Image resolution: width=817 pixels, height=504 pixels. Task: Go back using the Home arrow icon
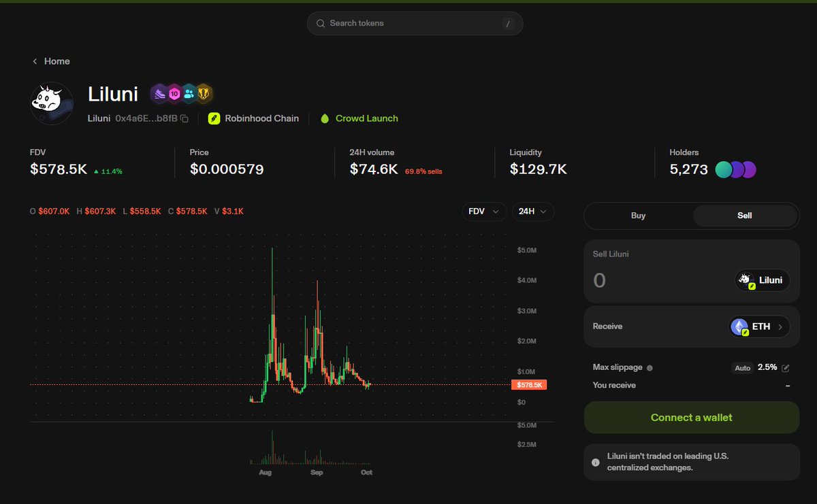click(35, 61)
